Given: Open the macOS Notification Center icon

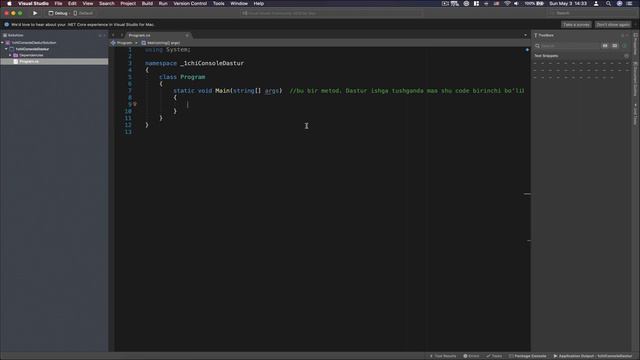Looking at the screenshot, I should pos(629,3).
